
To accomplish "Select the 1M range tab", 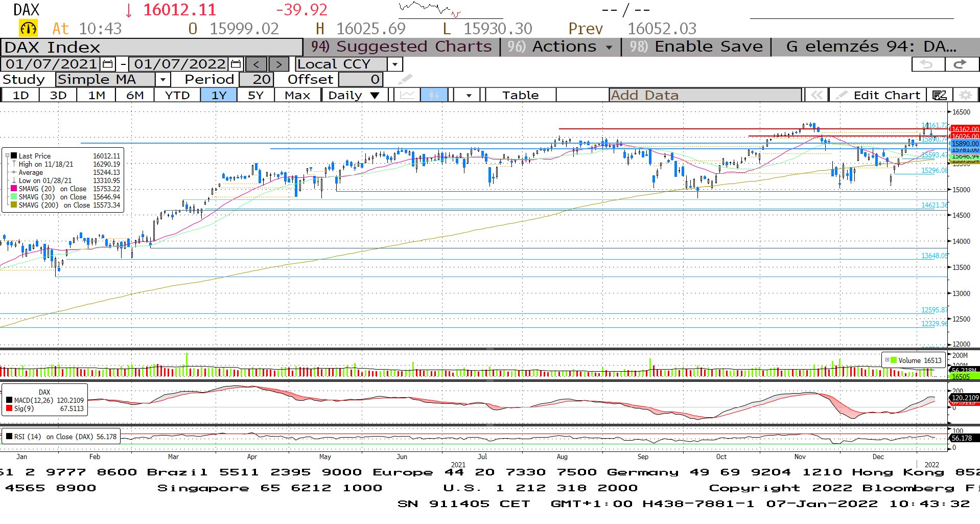I will click(96, 95).
